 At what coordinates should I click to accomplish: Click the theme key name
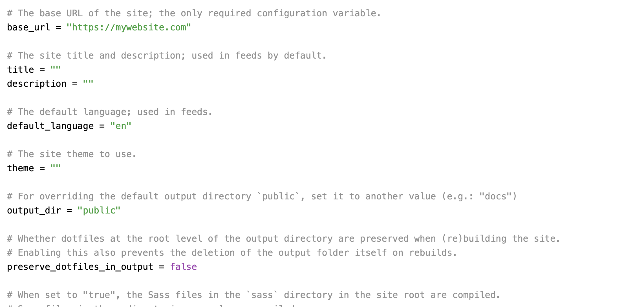coord(20,168)
